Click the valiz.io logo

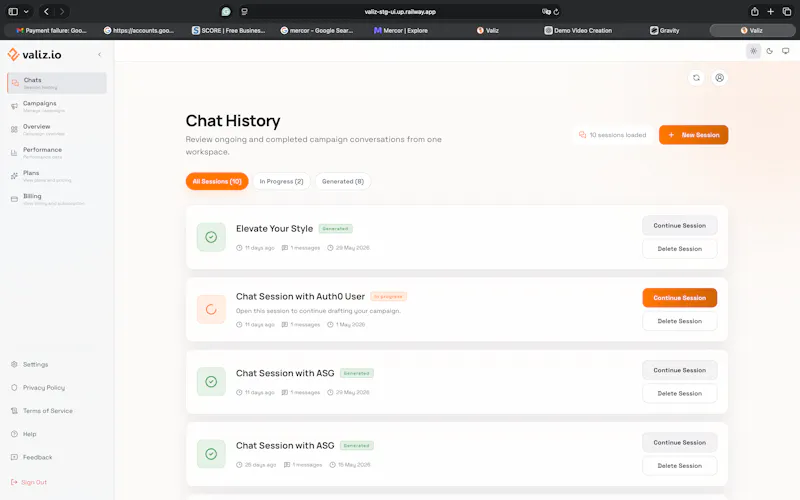[34, 55]
